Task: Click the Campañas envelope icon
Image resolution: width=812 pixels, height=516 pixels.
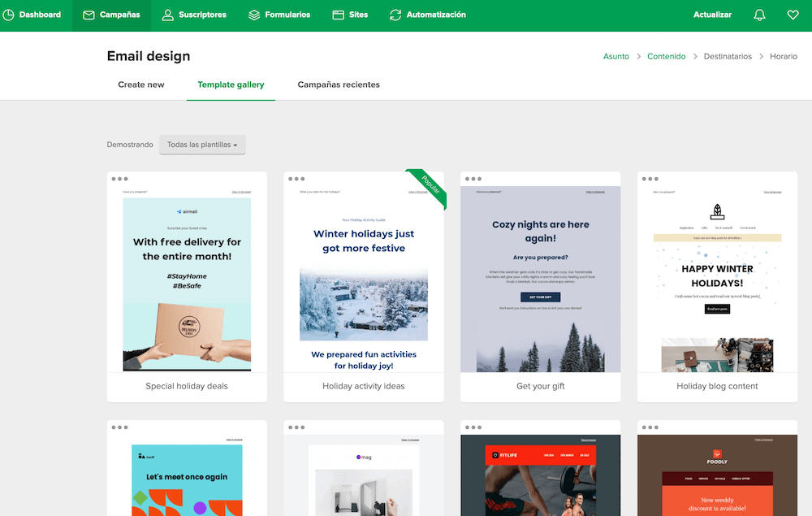Action: pos(89,15)
